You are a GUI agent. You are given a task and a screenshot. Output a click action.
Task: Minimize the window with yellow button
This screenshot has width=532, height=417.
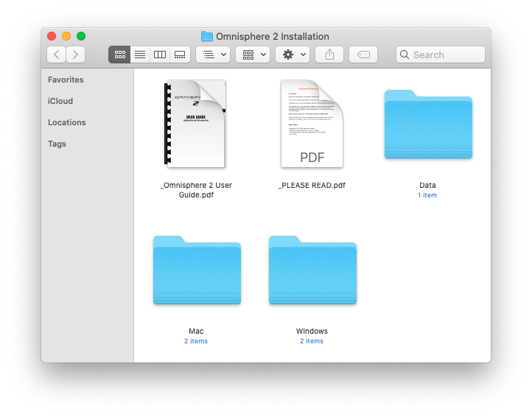pyautogui.click(x=66, y=36)
